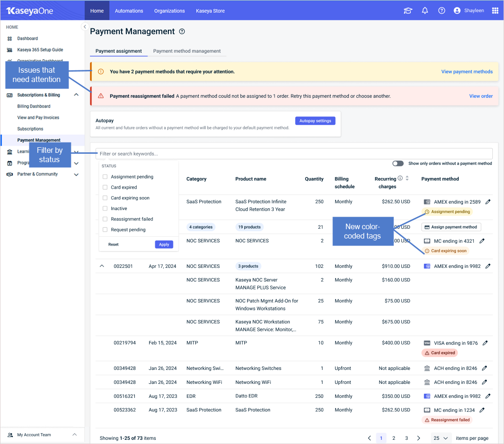Screen dimensions: 504x444
Task: Check the Reassignment failed status filter
Action: pyautogui.click(x=105, y=219)
